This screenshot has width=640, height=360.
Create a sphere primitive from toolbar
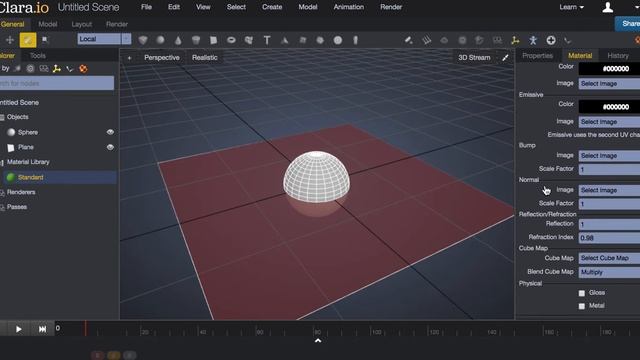click(160, 40)
